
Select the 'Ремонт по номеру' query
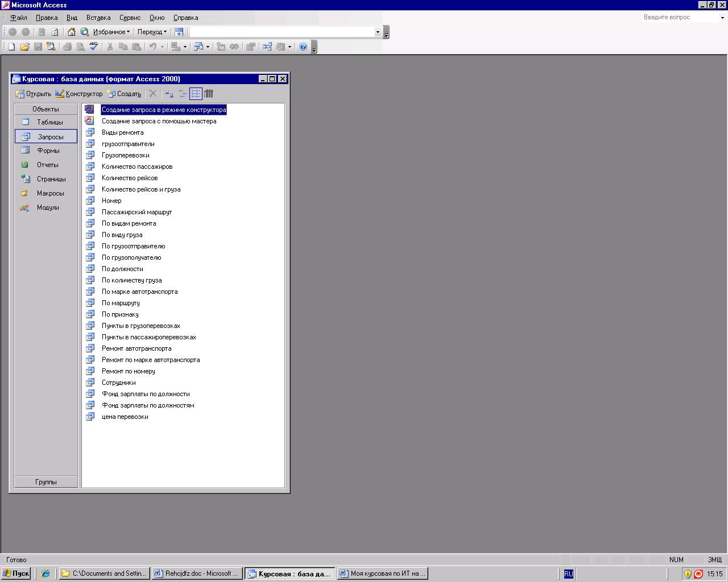[129, 371]
